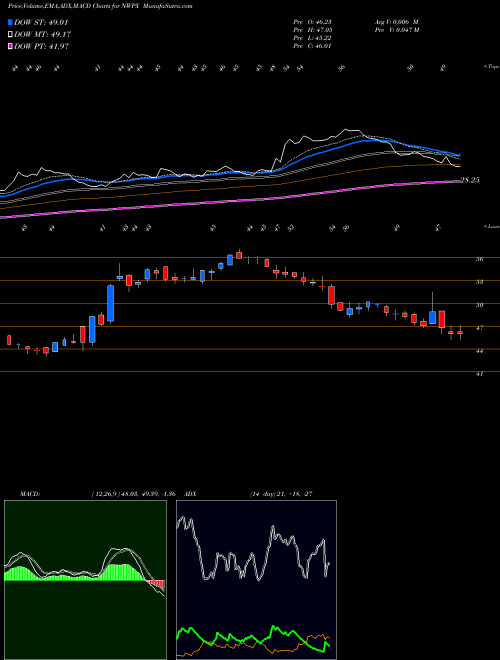Click the 'Avg V: 0.006 M' volume text
The height and width of the screenshot is (660, 500).
click(x=396, y=22)
